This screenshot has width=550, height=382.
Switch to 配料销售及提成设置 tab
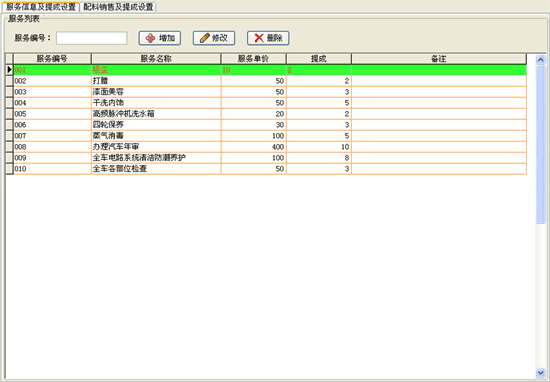pyautogui.click(x=118, y=7)
